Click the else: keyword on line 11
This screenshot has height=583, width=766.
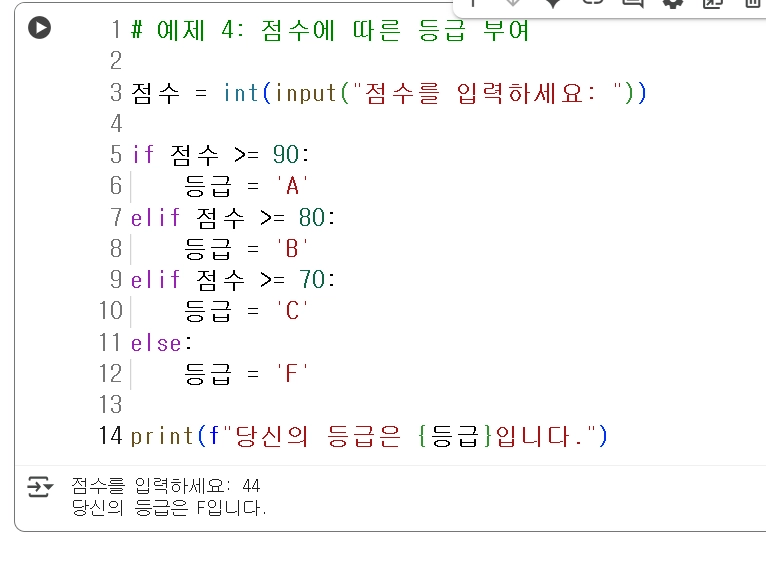161,343
